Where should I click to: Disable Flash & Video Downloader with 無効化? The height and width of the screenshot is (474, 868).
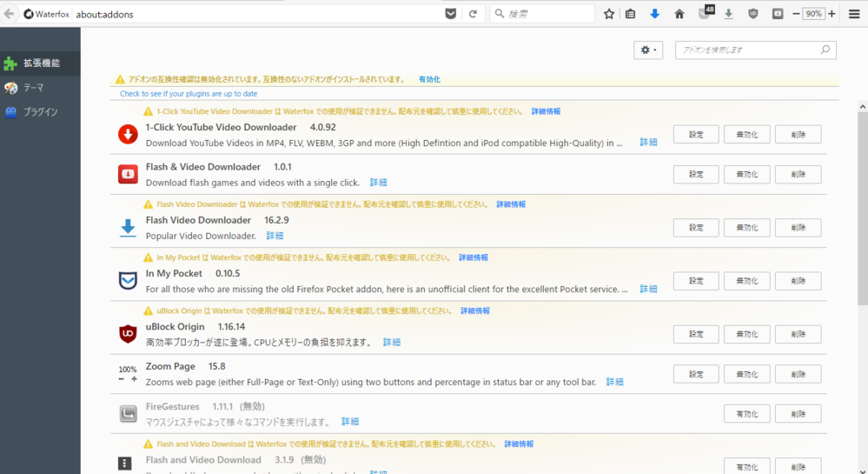point(746,175)
